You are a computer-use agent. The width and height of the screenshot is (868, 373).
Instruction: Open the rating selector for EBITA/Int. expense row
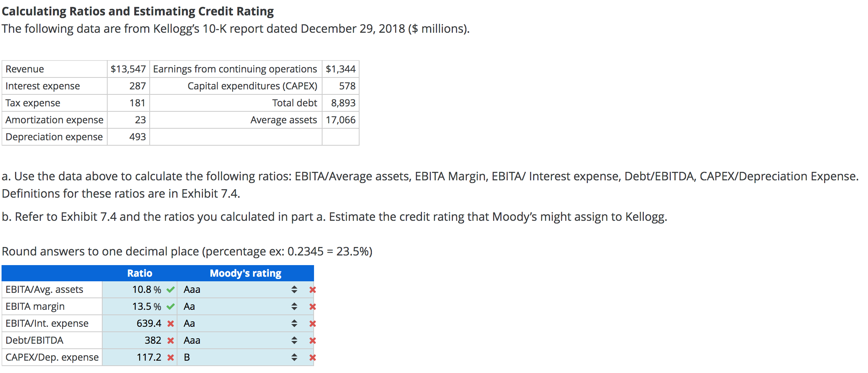pos(294,323)
